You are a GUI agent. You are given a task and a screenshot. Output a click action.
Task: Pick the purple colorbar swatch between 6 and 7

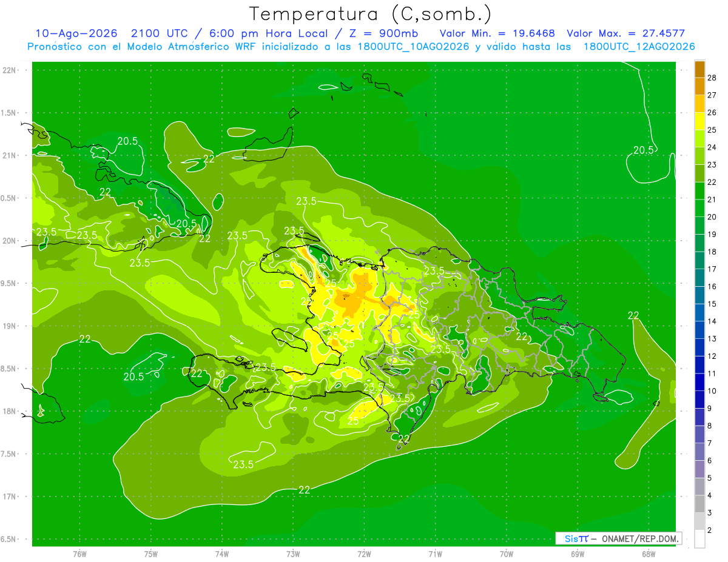pyautogui.click(x=700, y=452)
